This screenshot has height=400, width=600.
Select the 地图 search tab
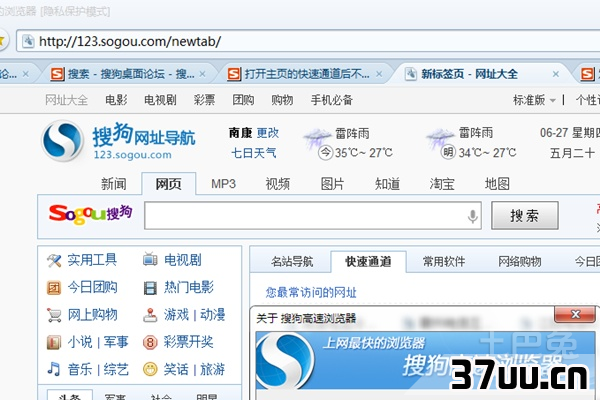(x=497, y=184)
